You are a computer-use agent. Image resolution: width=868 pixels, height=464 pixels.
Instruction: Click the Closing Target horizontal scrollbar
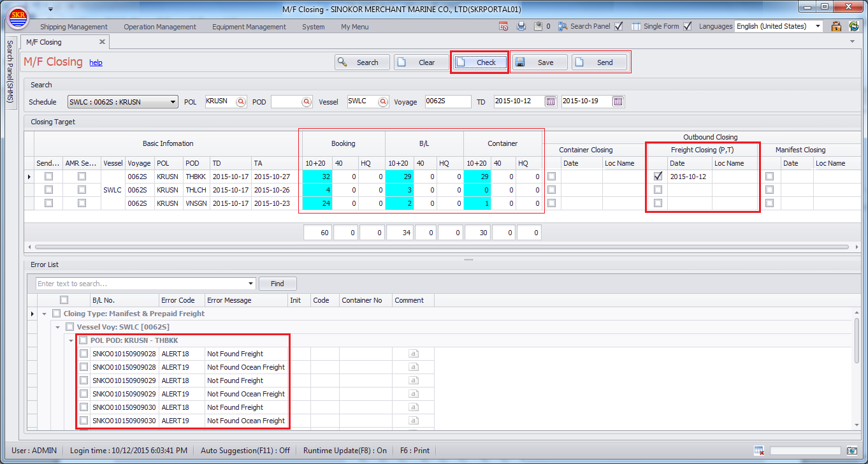442,247
